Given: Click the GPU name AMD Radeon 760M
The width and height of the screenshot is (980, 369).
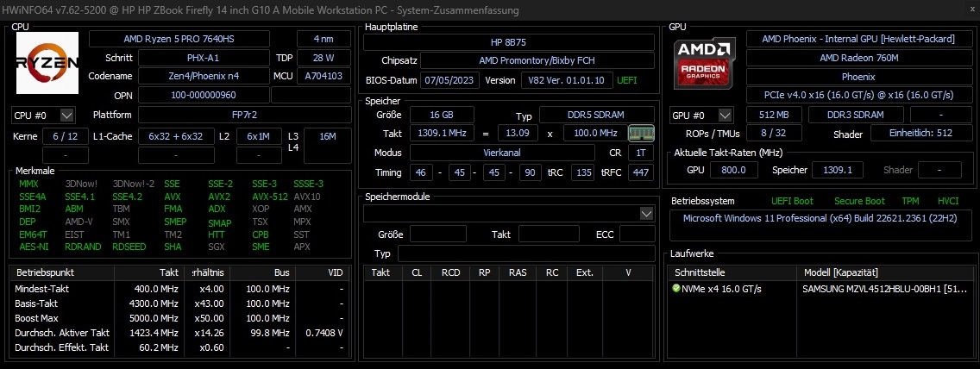Looking at the screenshot, I should pos(857,58).
